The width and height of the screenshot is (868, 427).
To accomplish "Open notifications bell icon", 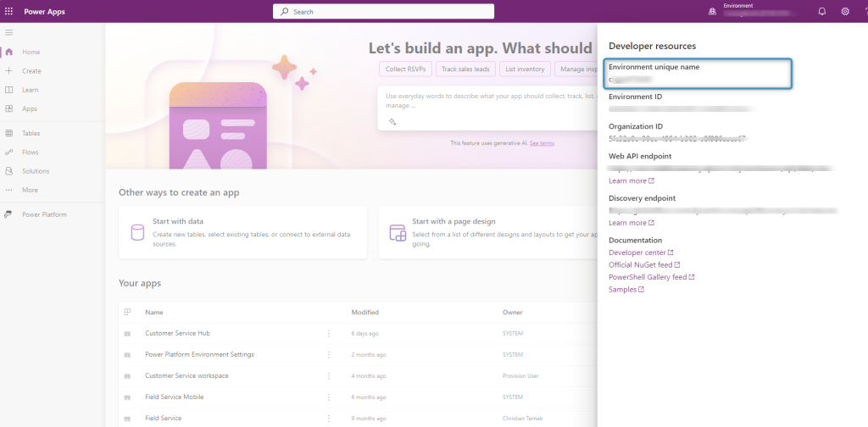I will pyautogui.click(x=822, y=11).
